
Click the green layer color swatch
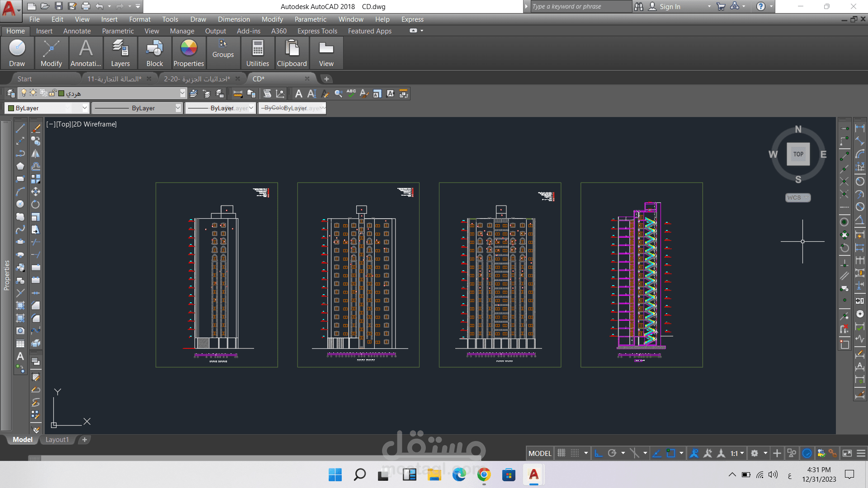coord(61,93)
